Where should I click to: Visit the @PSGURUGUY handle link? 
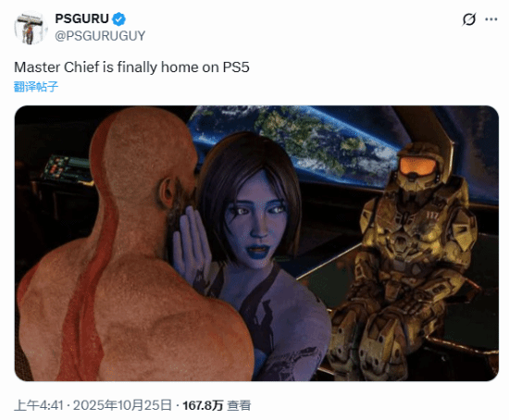click(x=100, y=36)
